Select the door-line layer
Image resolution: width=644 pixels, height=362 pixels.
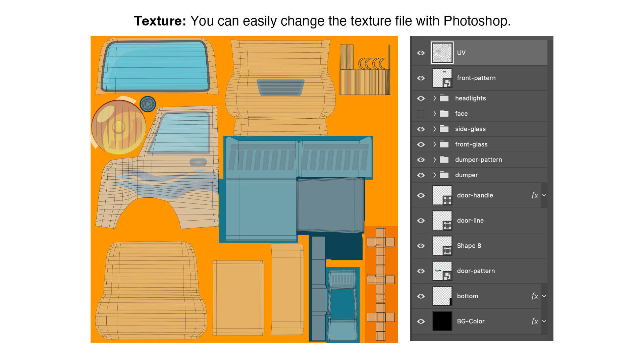pyautogui.click(x=470, y=221)
